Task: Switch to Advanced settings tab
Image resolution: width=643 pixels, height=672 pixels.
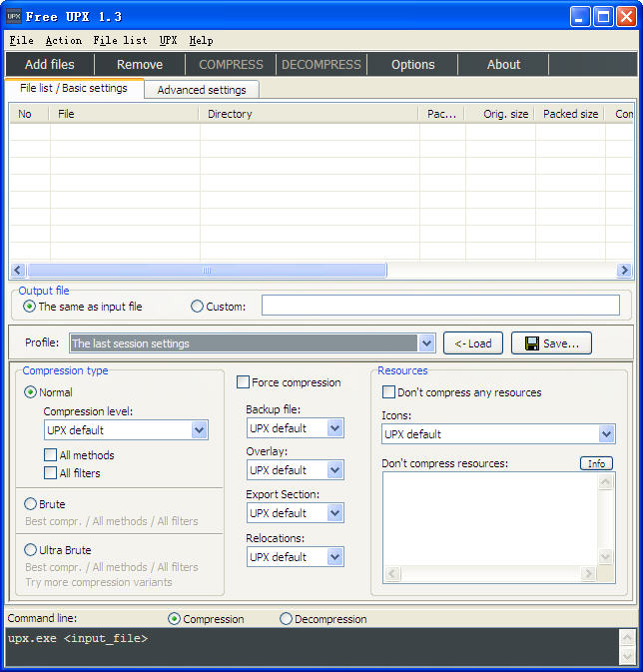Action: (x=202, y=90)
